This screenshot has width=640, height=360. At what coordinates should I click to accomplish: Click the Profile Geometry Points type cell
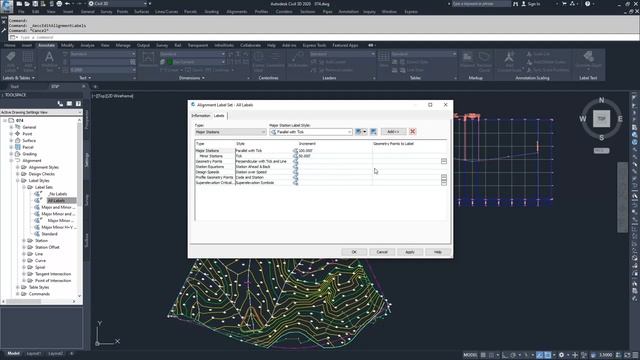coord(215,177)
